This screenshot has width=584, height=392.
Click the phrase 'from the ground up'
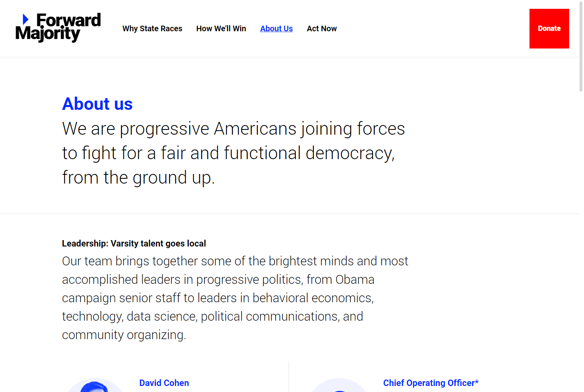[x=138, y=178]
